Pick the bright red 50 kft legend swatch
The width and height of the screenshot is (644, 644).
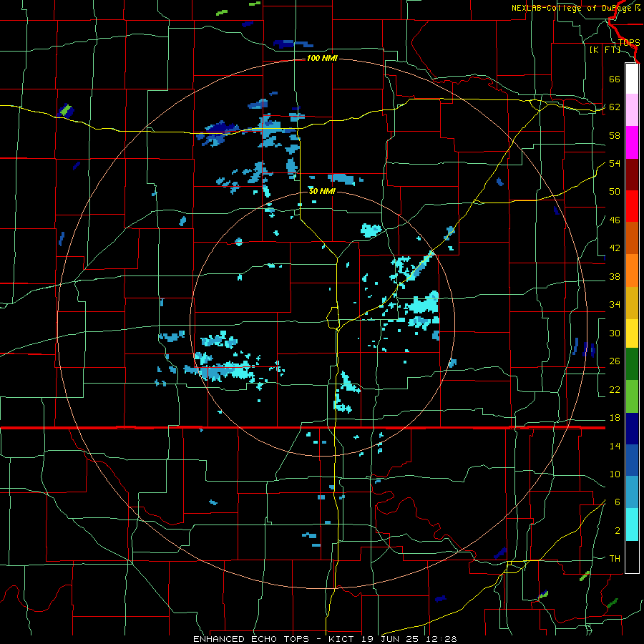632,206
